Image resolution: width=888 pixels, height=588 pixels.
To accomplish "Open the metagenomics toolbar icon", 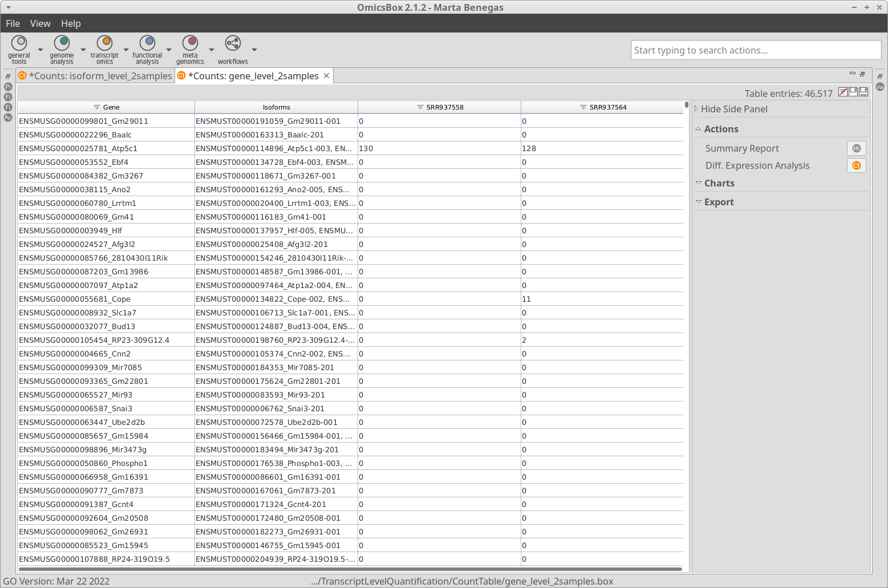I will tap(190, 44).
